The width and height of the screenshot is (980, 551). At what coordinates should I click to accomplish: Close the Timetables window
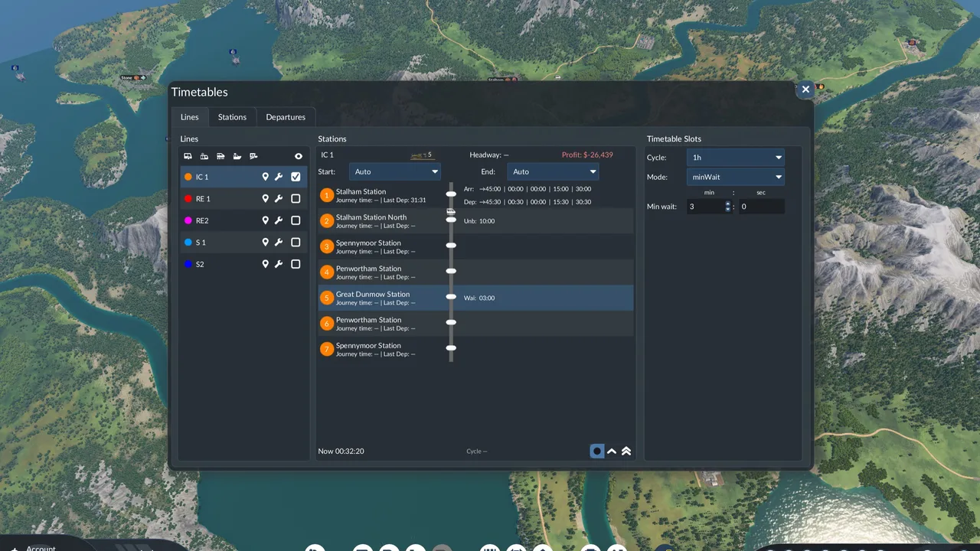coord(805,90)
